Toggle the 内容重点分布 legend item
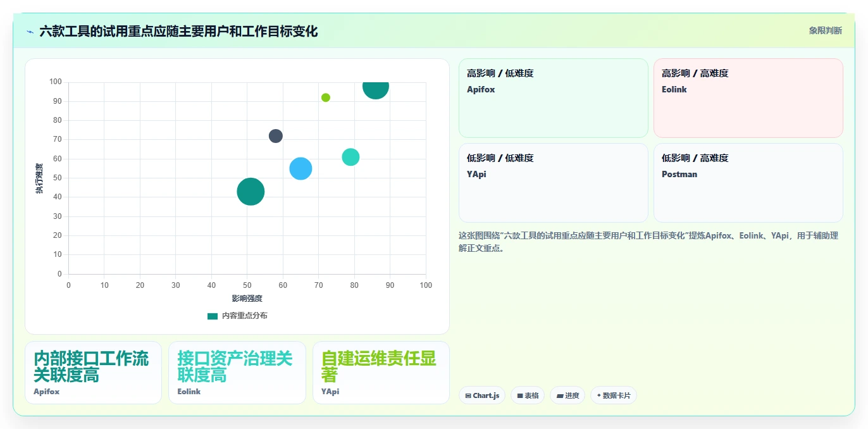 coord(237,316)
